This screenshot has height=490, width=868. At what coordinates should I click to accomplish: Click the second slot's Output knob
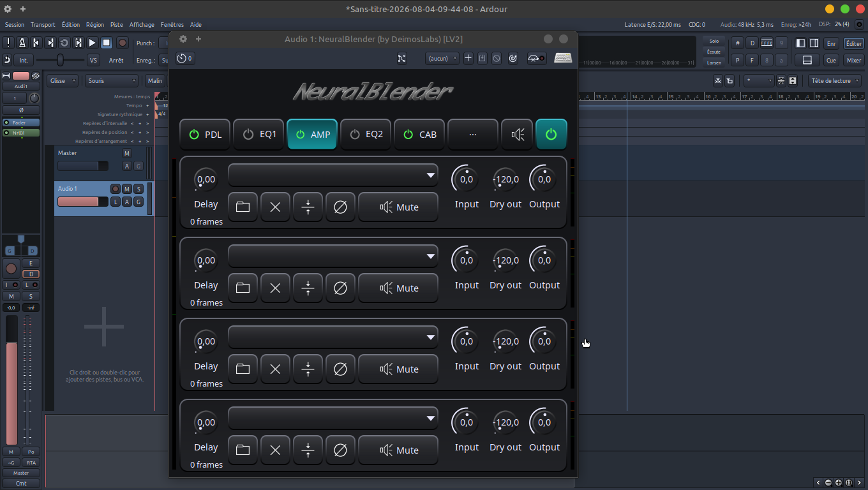(x=544, y=260)
